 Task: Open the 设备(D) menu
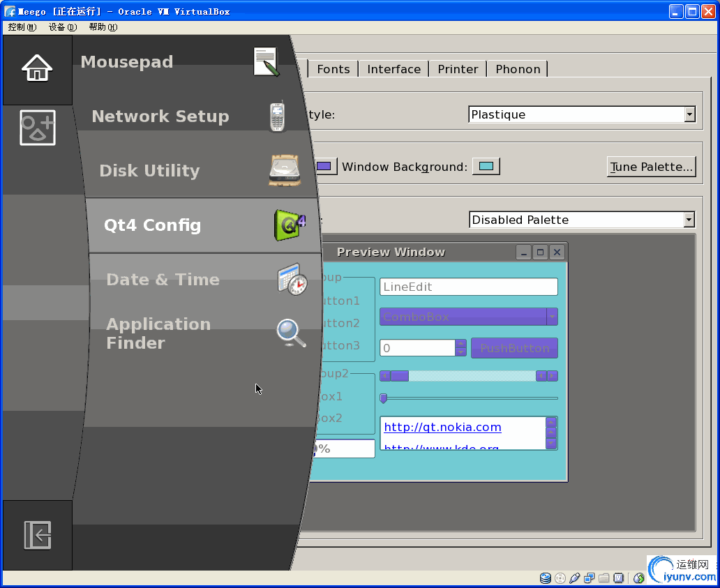coord(63,27)
